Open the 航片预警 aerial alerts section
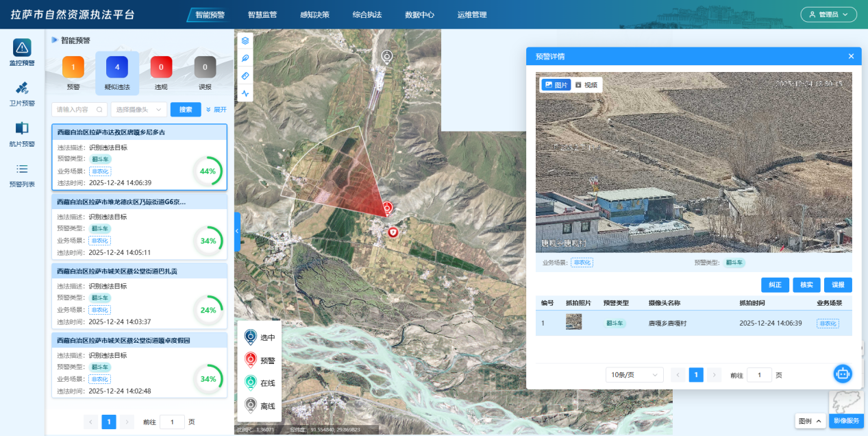 22,134
